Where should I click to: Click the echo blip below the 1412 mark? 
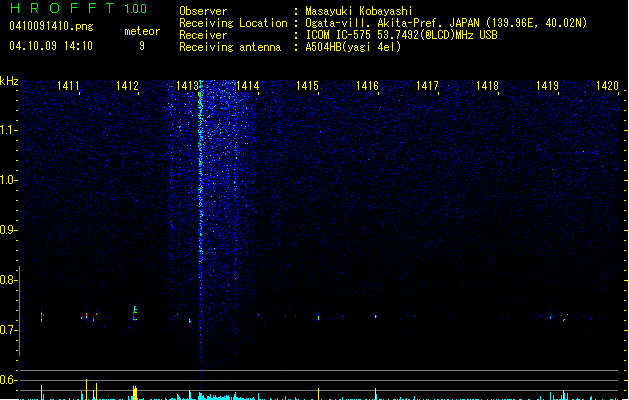pyautogui.click(x=135, y=313)
